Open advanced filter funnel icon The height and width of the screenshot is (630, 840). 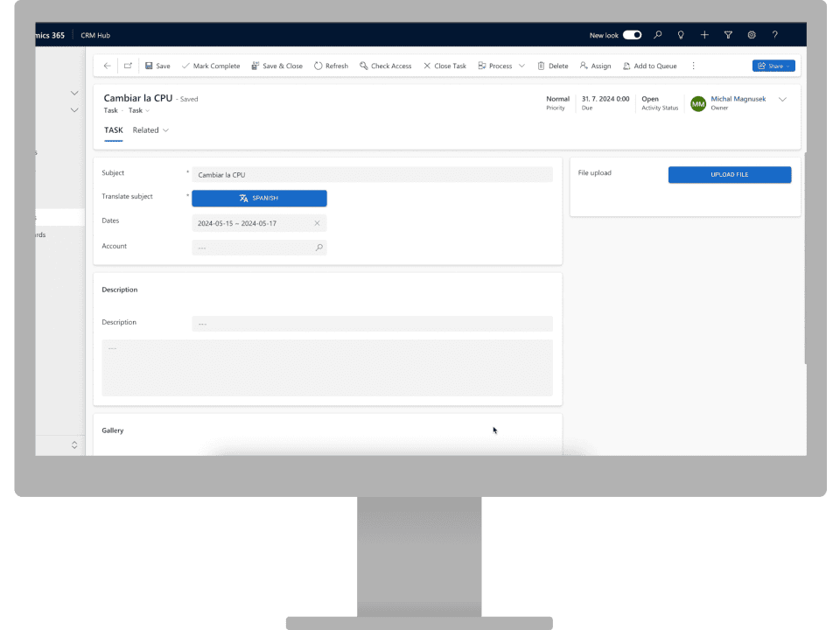(728, 35)
